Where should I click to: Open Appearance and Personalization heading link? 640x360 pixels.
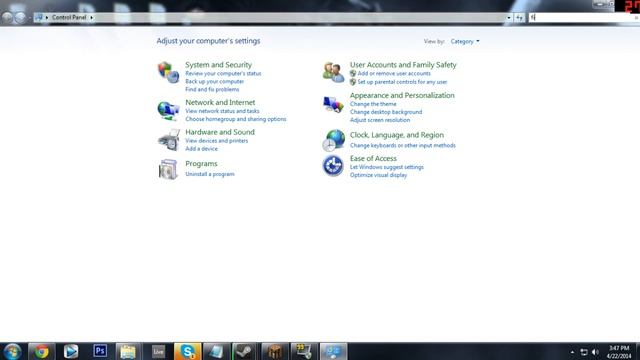pos(402,95)
